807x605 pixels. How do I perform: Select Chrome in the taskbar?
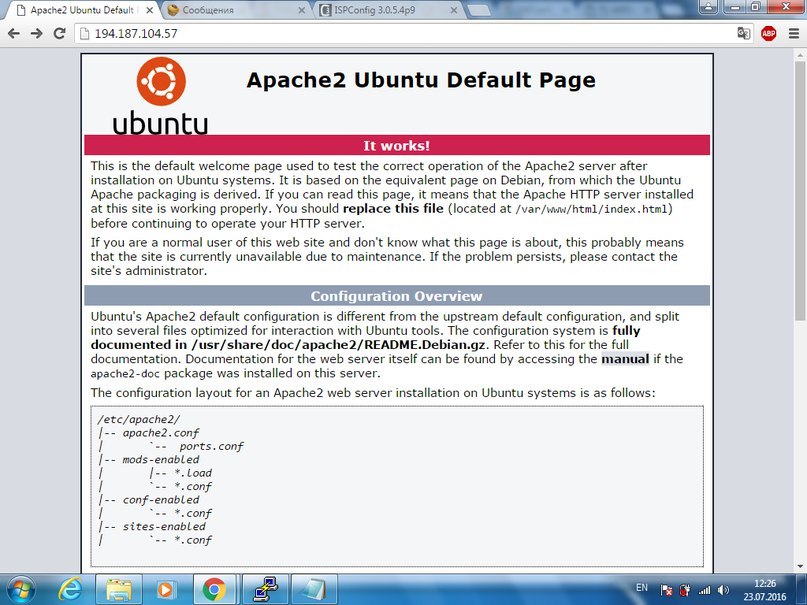(x=215, y=590)
